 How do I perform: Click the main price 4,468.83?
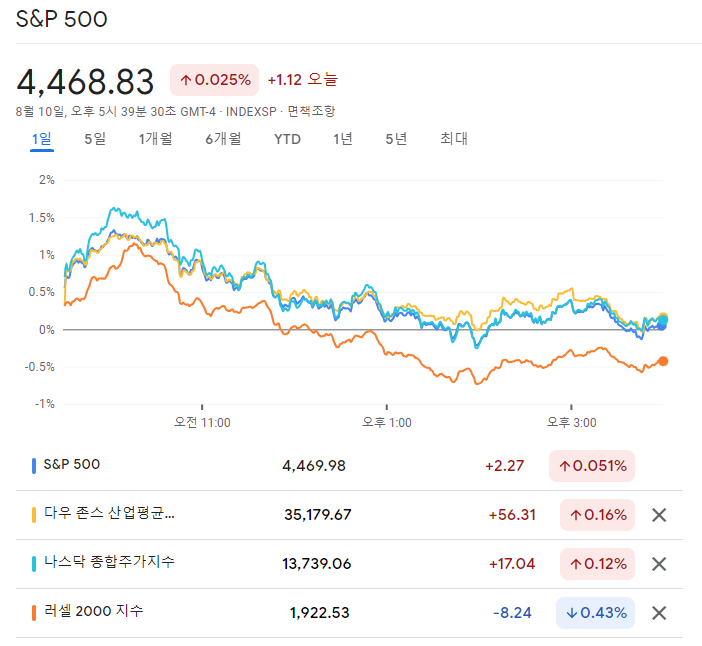click(85, 82)
